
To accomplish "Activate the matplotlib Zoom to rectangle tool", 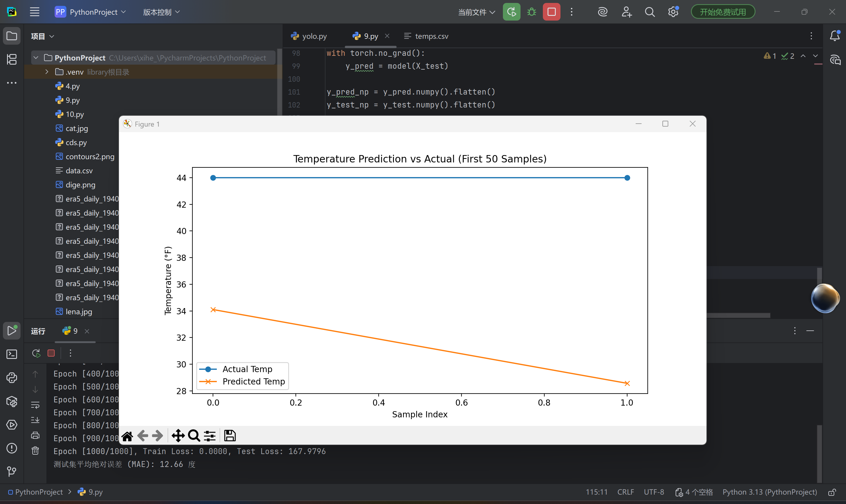I will [x=194, y=436].
